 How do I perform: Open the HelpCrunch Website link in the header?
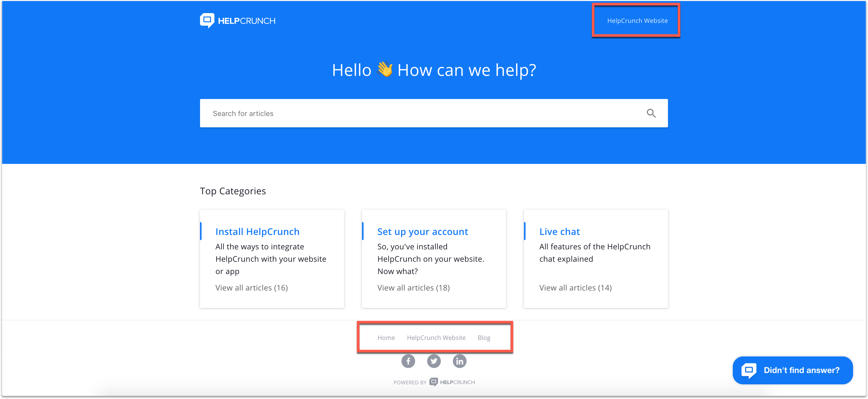[x=637, y=21]
